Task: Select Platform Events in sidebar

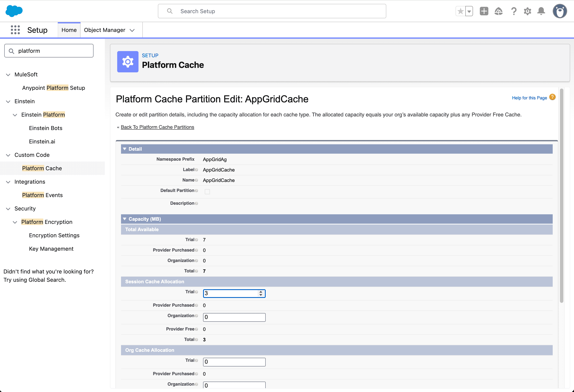Action: point(42,195)
